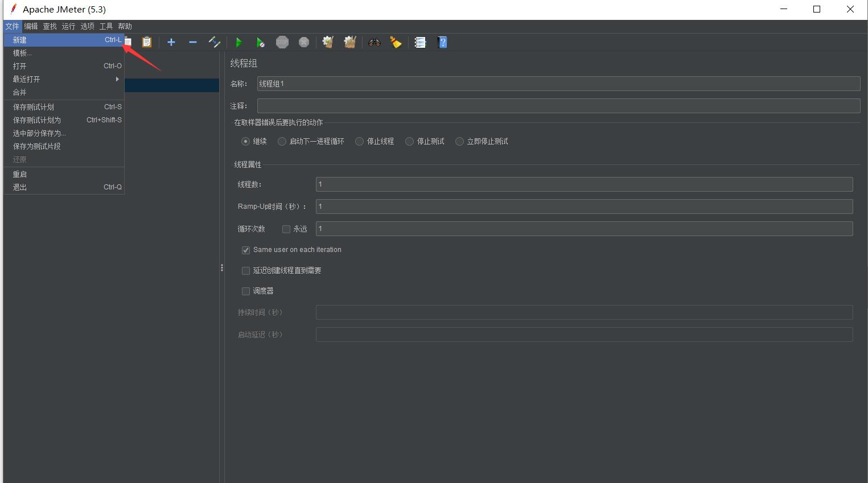Click the gray Stop octagon icon
Viewport: 868px width, 483px height.
point(282,42)
